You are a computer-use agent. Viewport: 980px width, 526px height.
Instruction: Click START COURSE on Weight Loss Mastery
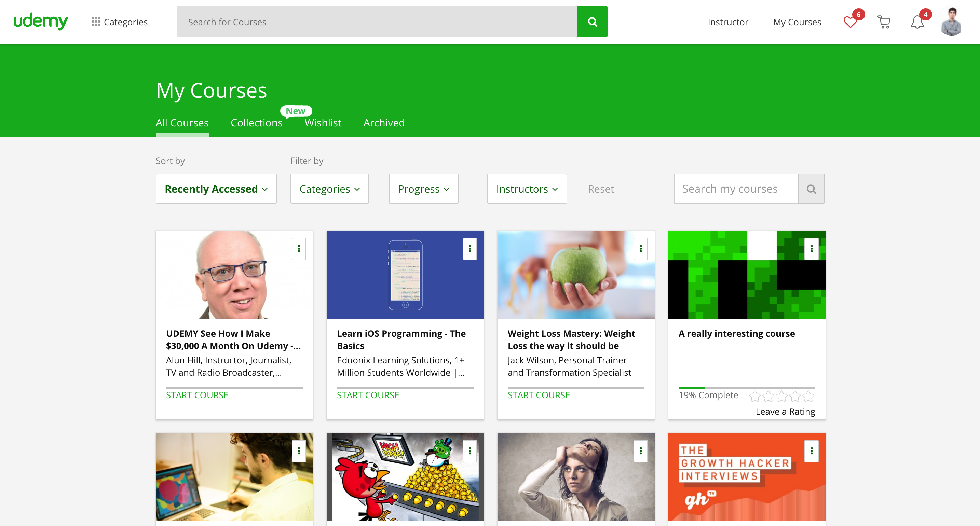tap(539, 395)
